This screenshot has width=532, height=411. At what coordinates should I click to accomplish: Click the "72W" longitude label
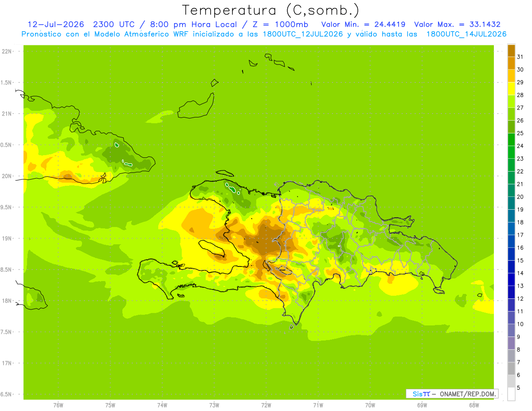click(266, 405)
